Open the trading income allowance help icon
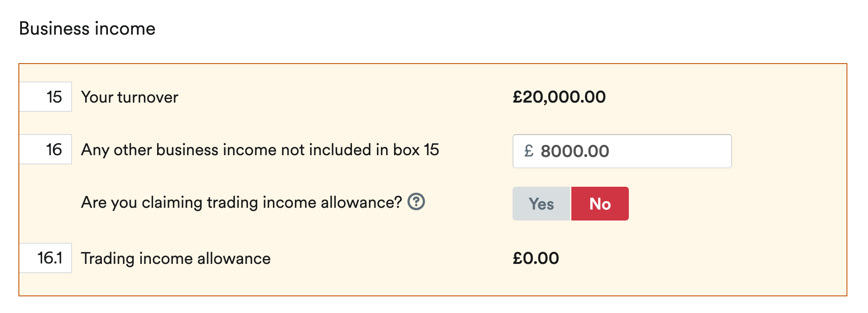 pos(416,202)
